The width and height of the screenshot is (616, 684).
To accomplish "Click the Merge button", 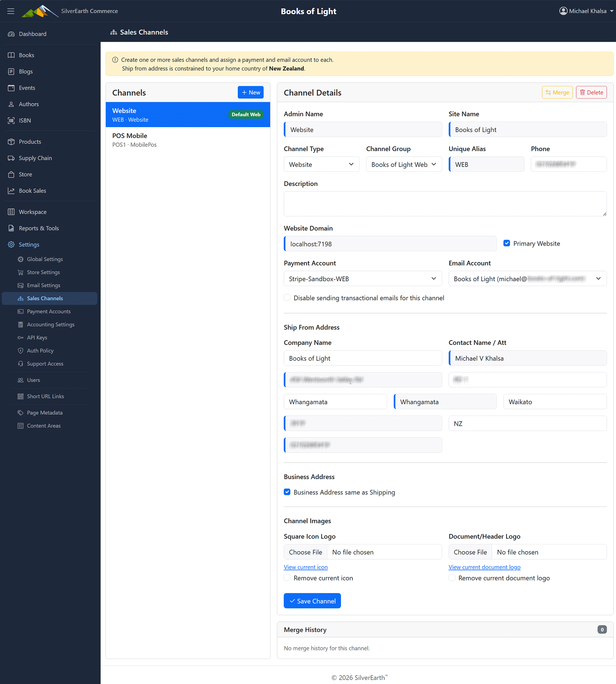I will 557,92.
